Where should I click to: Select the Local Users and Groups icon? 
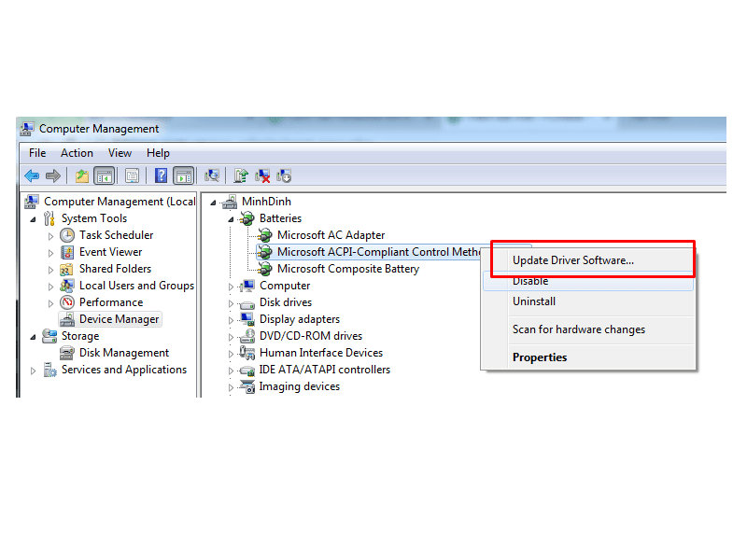[66, 286]
